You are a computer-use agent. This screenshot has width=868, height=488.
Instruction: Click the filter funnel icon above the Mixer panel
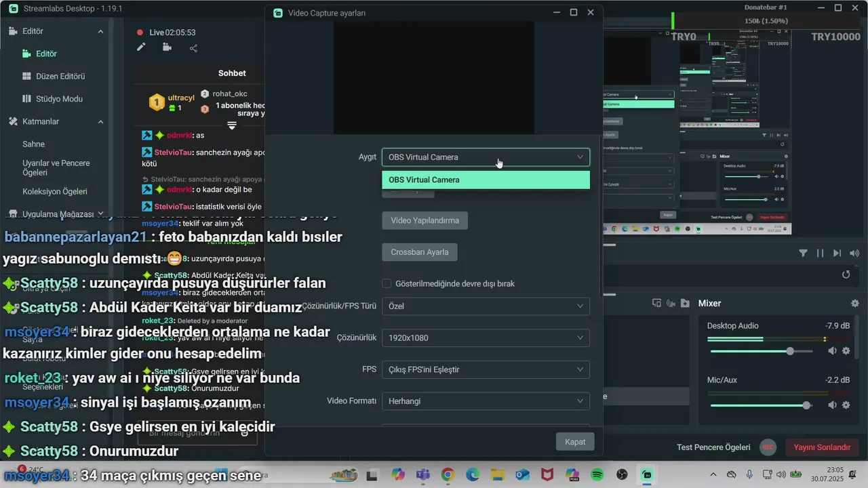(x=804, y=253)
